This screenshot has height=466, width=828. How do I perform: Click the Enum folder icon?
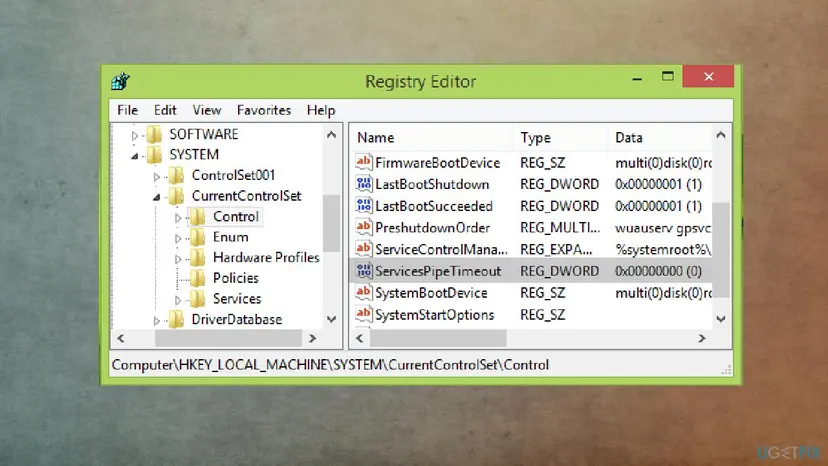click(197, 237)
